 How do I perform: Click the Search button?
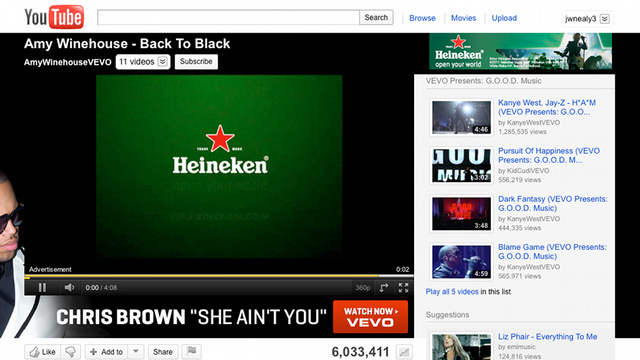click(376, 18)
